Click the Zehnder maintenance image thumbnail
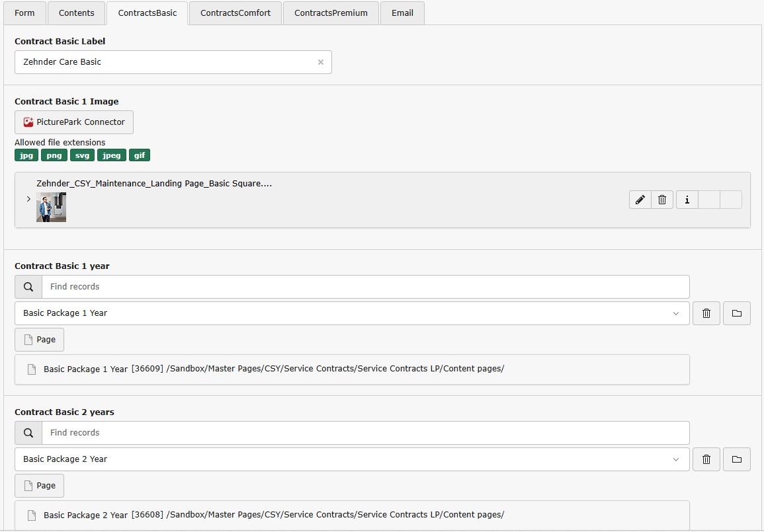Viewport: 764px width, 532px height. pos(51,207)
